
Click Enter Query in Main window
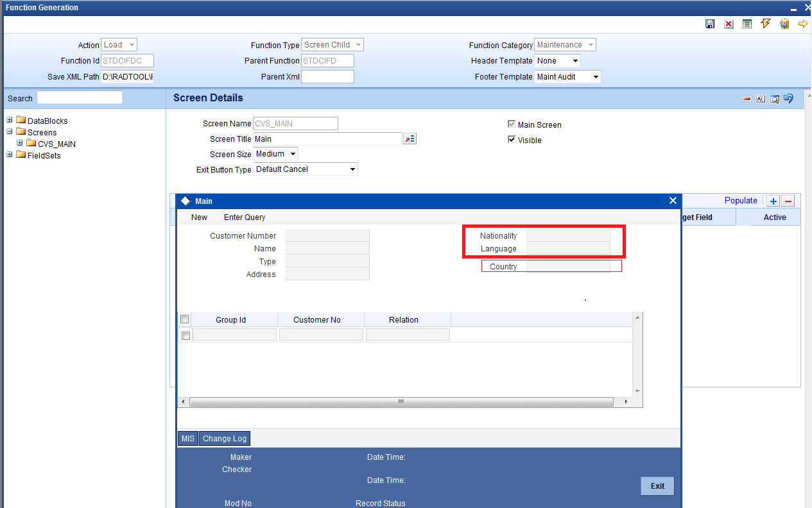pyautogui.click(x=245, y=217)
